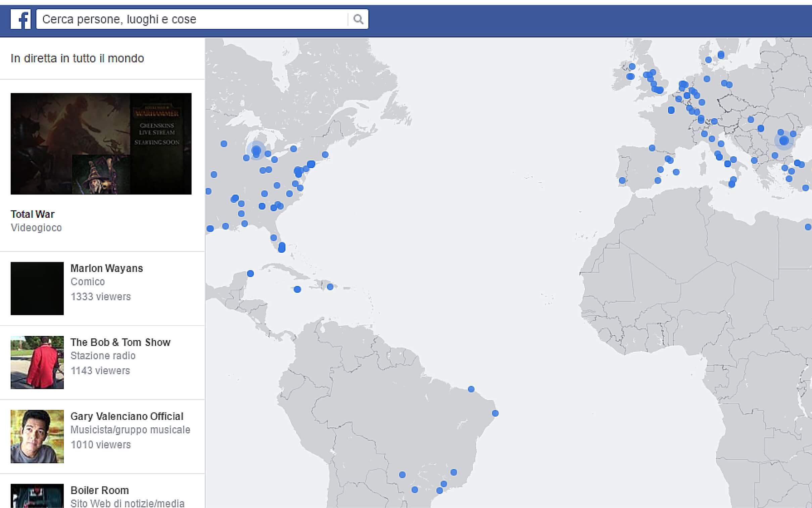Click The Bob & Tom Show entry

(x=120, y=342)
